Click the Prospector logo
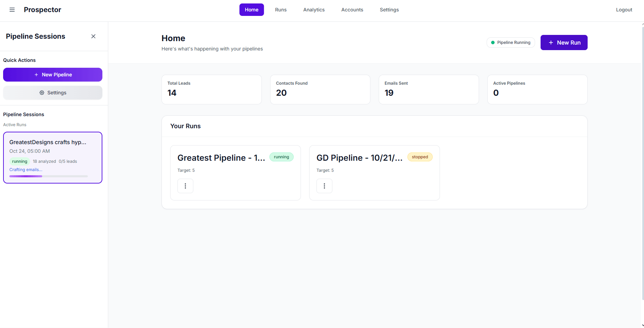 click(42, 10)
